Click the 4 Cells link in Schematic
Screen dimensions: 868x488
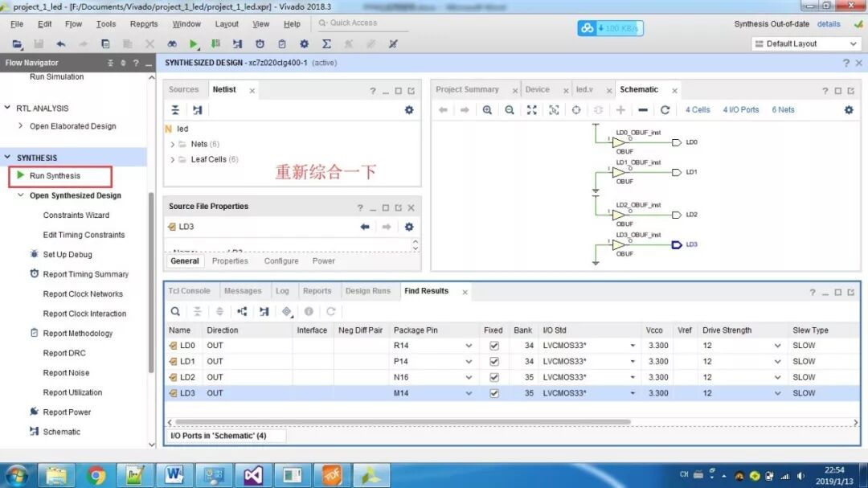tap(697, 109)
